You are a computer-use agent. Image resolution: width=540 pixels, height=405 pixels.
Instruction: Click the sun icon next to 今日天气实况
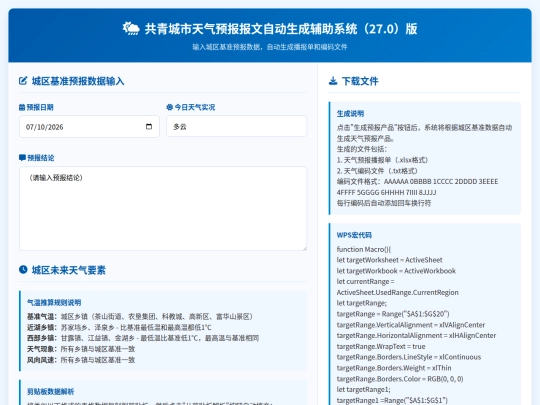(169, 107)
